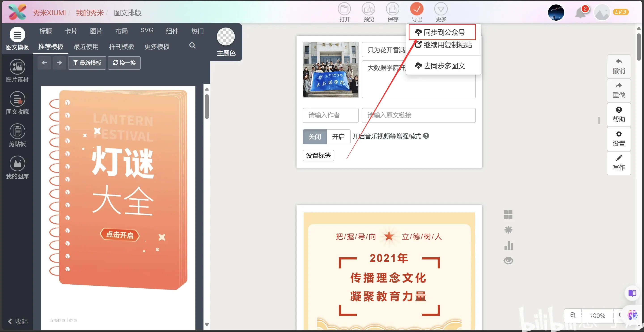This screenshot has height=332, width=644.
Task: Filter by 最新模板
Action: click(x=87, y=63)
